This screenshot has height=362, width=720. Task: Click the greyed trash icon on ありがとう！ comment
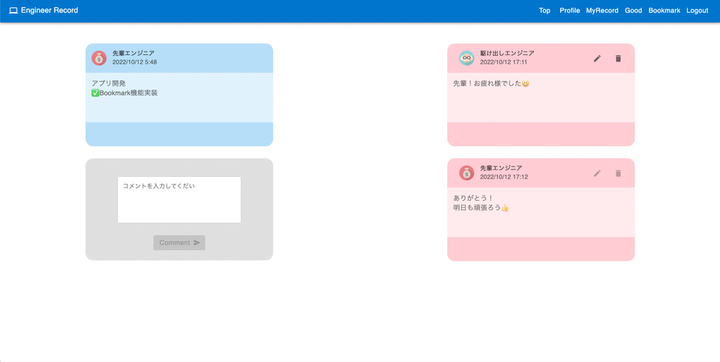[618, 173]
